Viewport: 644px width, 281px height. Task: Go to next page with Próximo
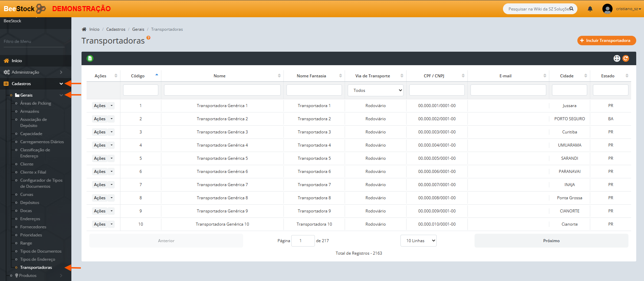pyautogui.click(x=551, y=241)
